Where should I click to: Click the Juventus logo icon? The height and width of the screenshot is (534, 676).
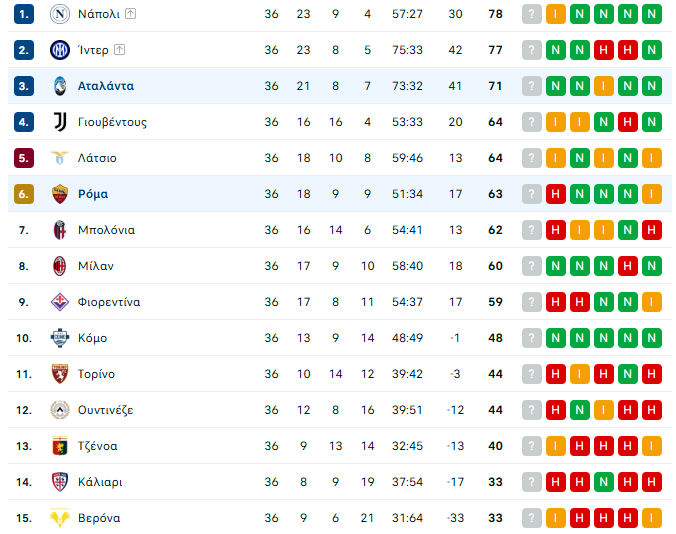point(60,122)
